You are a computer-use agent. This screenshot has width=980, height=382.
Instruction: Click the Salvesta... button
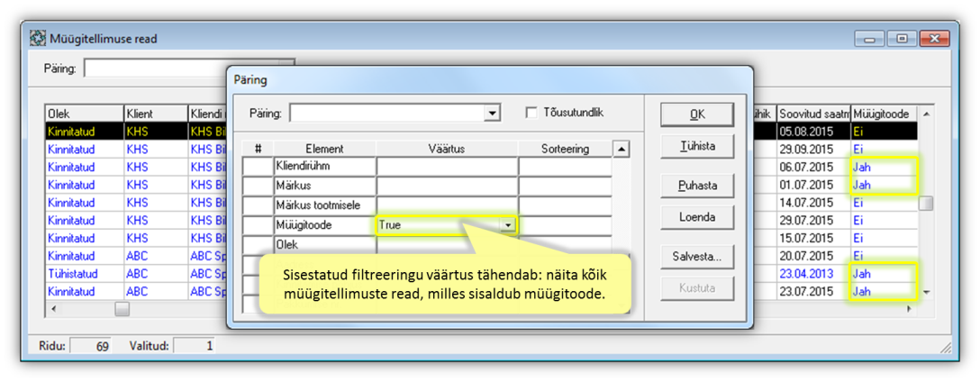coord(697,257)
